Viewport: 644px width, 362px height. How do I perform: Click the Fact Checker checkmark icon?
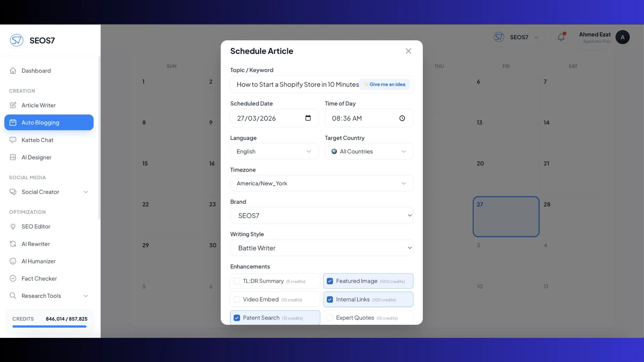pyautogui.click(x=13, y=279)
